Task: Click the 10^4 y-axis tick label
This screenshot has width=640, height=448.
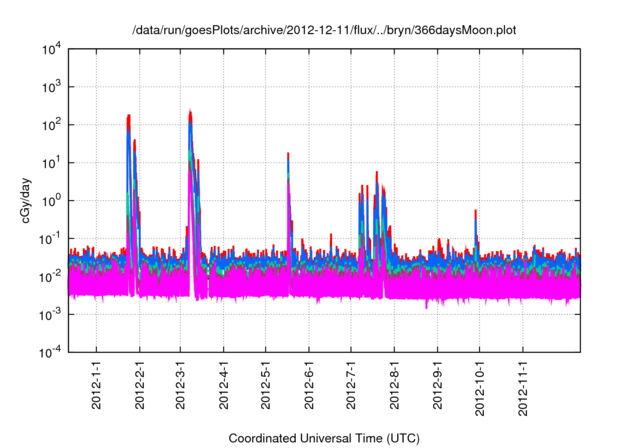Action: coord(50,49)
